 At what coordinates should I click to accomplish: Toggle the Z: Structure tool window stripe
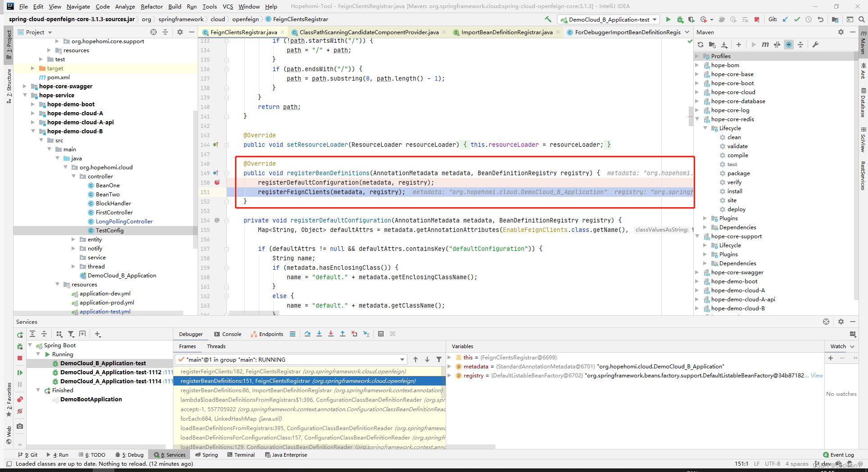click(x=9, y=86)
